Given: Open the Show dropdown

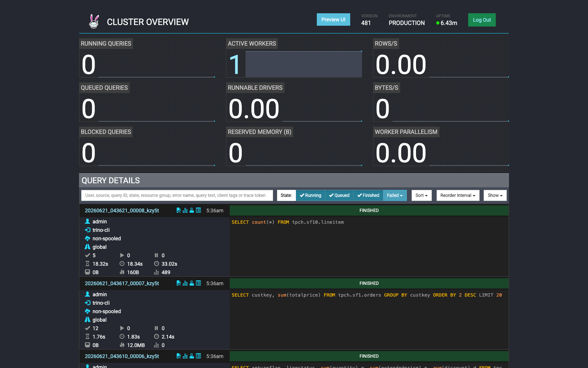Looking at the screenshot, I should [495, 195].
